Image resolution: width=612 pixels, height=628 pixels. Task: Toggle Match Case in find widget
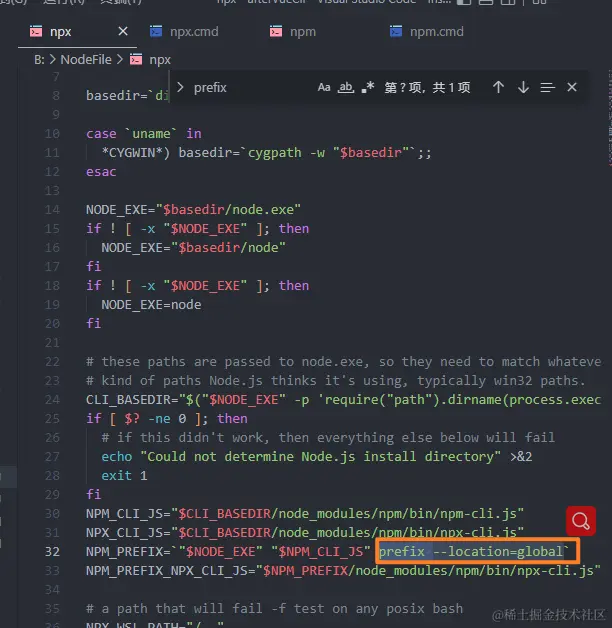324,87
